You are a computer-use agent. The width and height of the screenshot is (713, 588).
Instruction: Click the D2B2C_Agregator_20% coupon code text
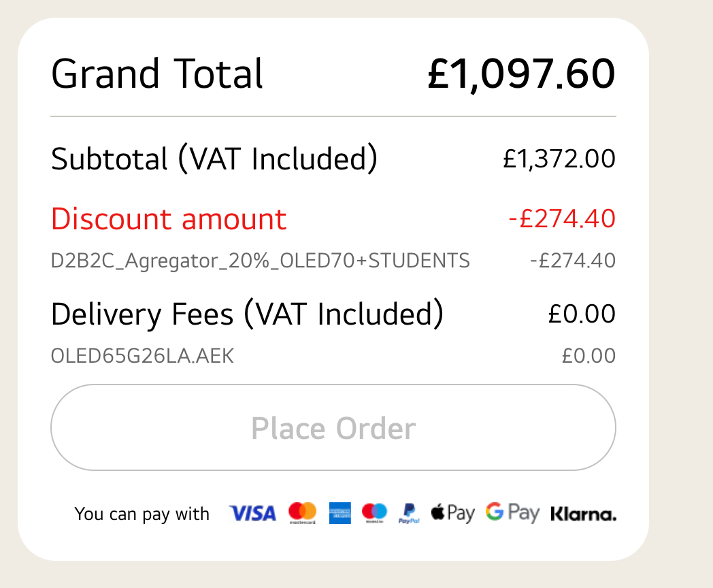click(x=260, y=261)
